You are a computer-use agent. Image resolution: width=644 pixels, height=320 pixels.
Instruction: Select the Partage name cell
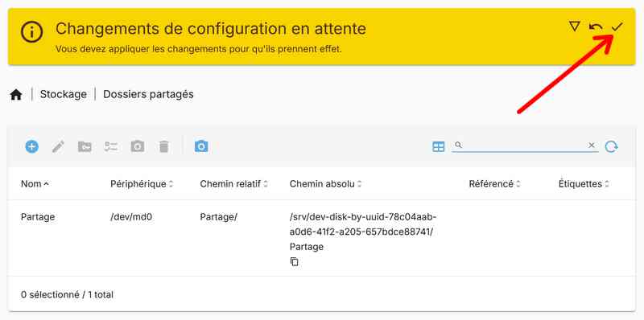pos(38,217)
